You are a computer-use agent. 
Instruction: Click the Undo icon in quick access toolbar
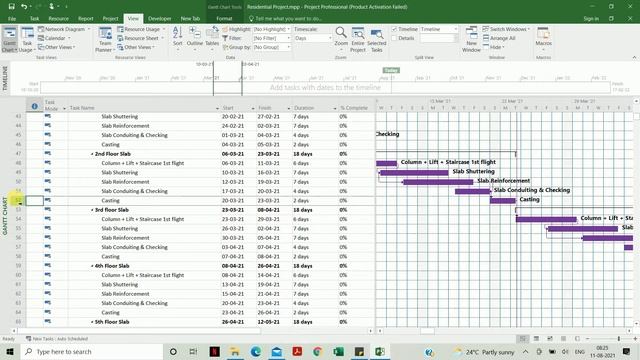coord(24,7)
